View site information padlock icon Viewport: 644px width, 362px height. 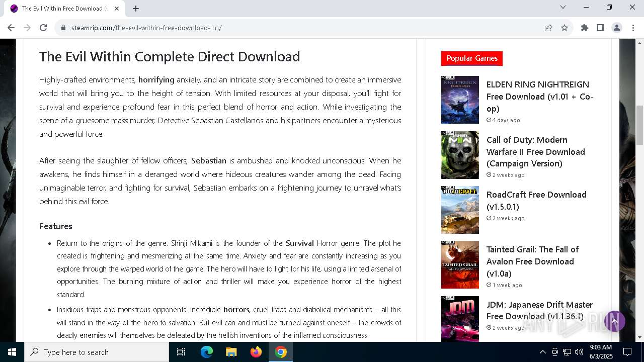point(63,28)
